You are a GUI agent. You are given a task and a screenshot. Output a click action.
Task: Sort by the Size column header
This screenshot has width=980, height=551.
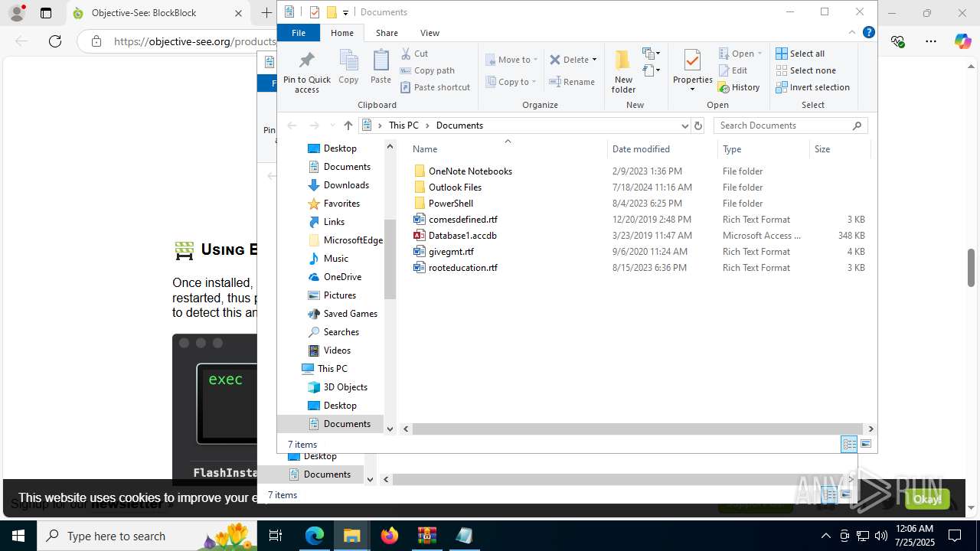(x=839, y=149)
